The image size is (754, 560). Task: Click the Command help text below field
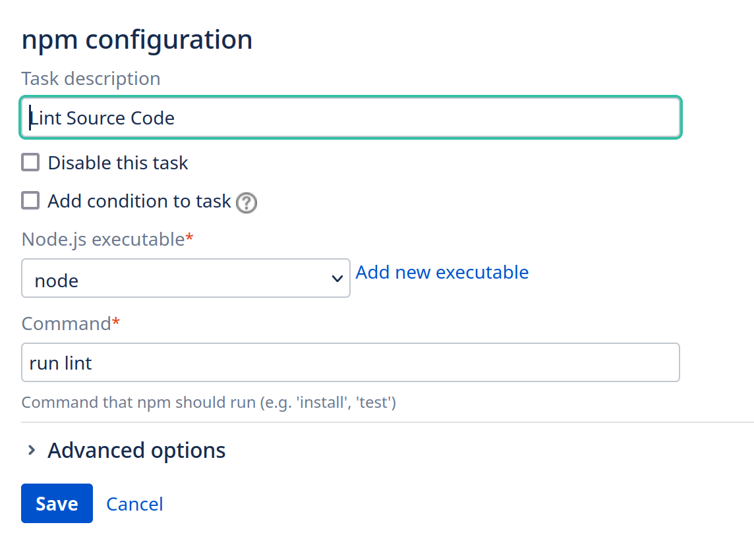[x=208, y=402]
